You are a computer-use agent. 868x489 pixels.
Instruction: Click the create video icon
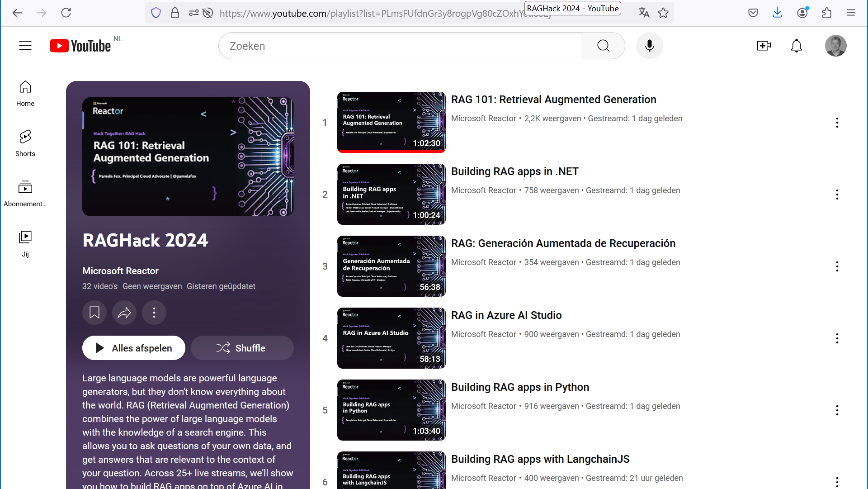click(764, 46)
